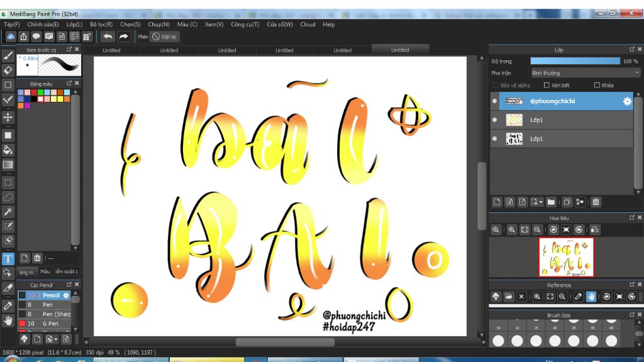Image resolution: width=644 pixels, height=362 pixels.
Task: Rotate navigator view left
Action: tap(553, 230)
